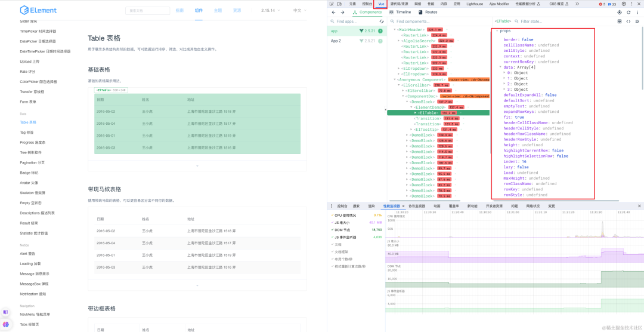Click the 指南 navigation link
Screen dimensions: 644x332
[179, 11]
